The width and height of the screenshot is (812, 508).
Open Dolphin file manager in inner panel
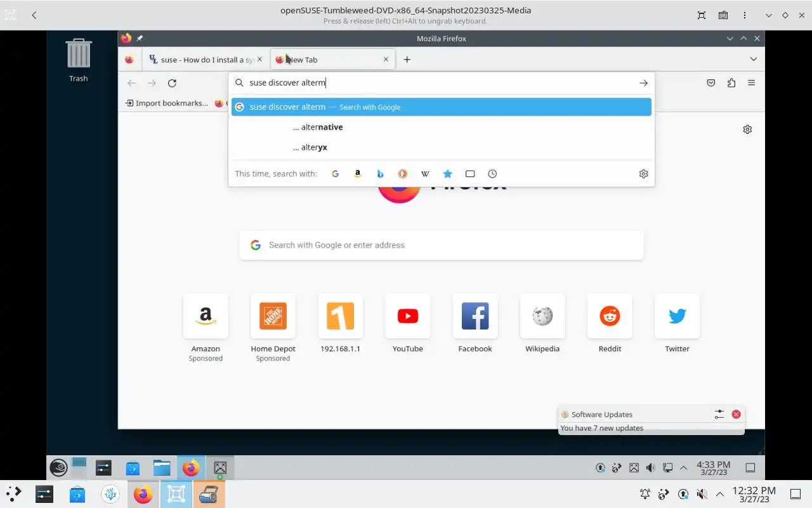162,469
